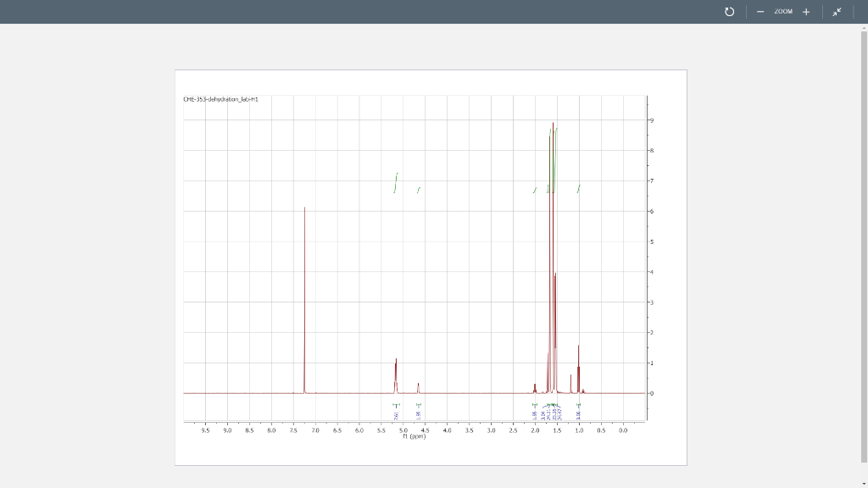Click the CHE-353-dehydration_lab-H1 title text
Screen dimensions: 868x488
tap(221, 100)
